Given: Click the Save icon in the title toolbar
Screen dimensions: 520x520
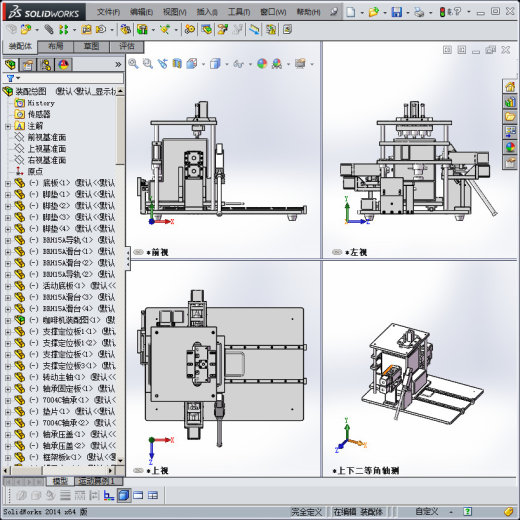Looking at the screenshot, I should [397, 12].
